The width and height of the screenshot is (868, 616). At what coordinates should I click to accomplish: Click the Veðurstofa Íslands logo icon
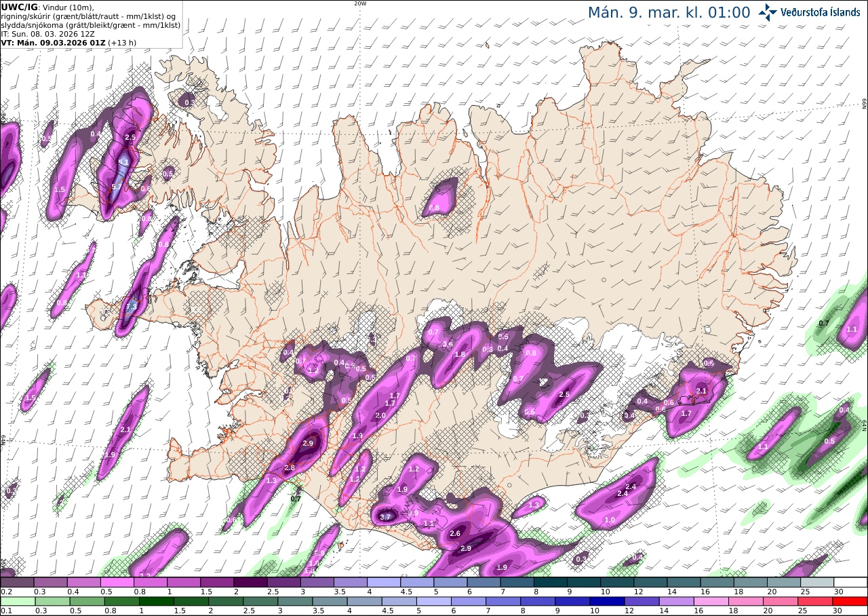(x=768, y=12)
